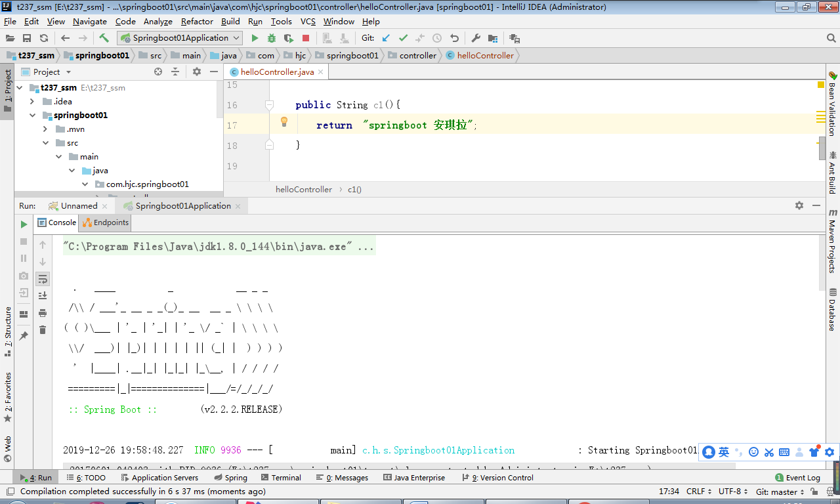This screenshot has height=504, width=840.
Task: Show quick-fix lightbulb on line 17
Action: tap(284, 121)
